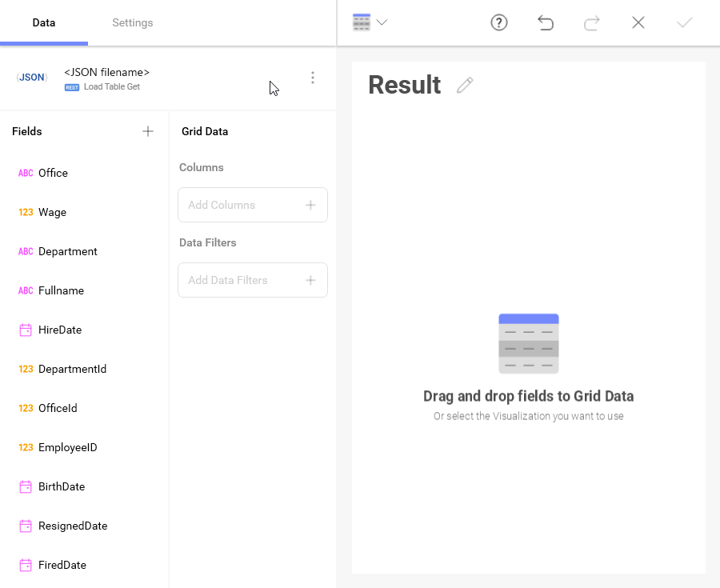The height and width of the screenshot is (588, 720).
Task: Click the X to discard changes
Action: click(638, 22)
